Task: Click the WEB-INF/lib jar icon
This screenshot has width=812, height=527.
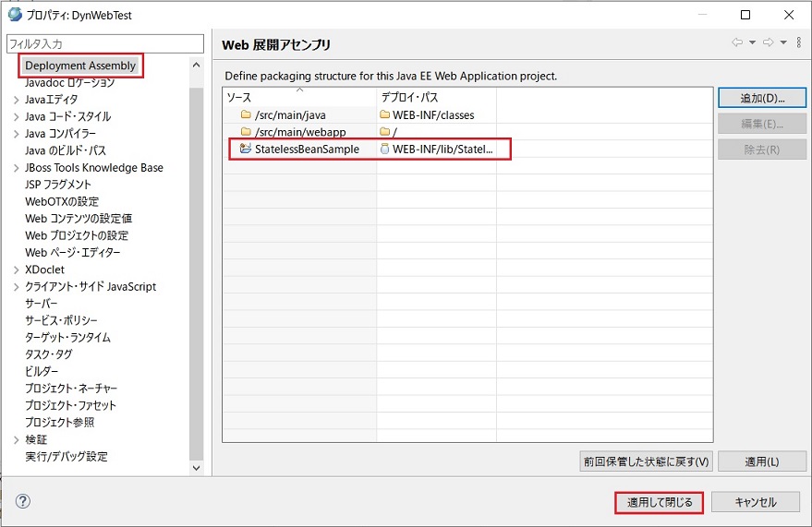Action: pyautogui.click(x=385, y=150)
